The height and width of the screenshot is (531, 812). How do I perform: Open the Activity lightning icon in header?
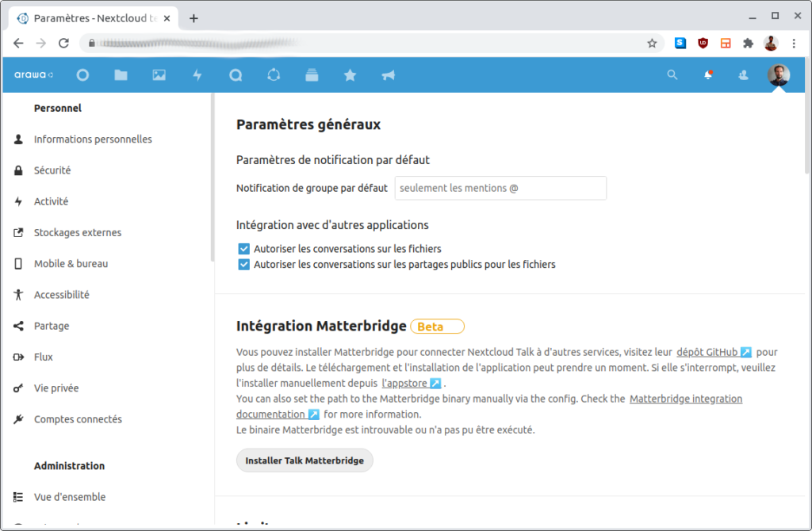pos(197,75)
